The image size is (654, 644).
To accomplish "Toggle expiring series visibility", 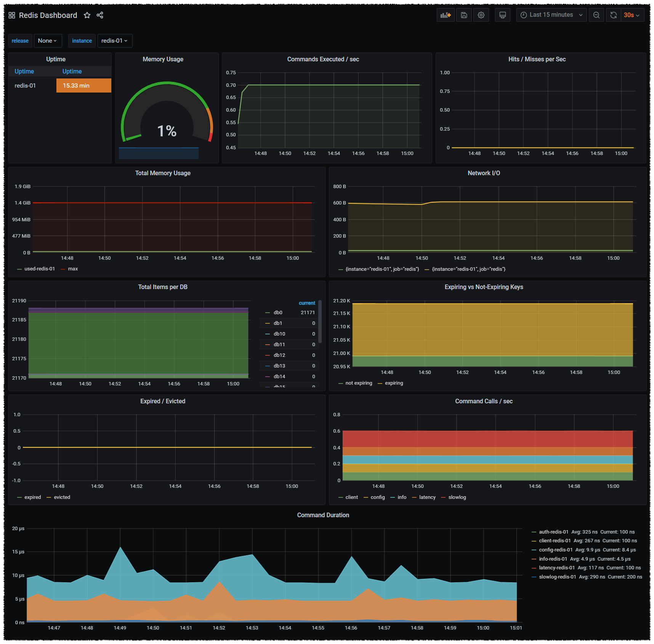I will click(x=394, y=383).
